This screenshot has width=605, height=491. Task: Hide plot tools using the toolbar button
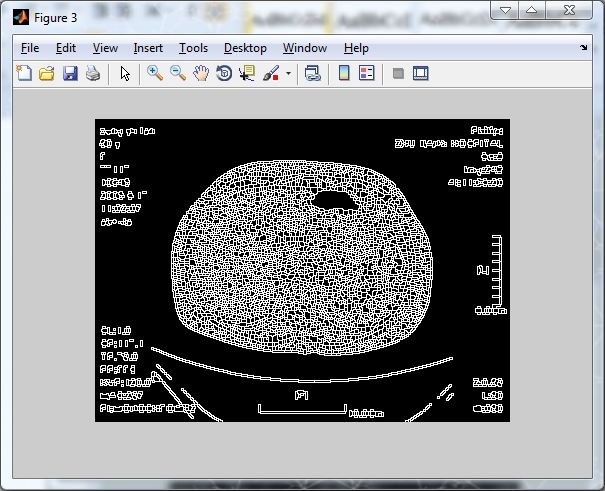tap(398, 73)
